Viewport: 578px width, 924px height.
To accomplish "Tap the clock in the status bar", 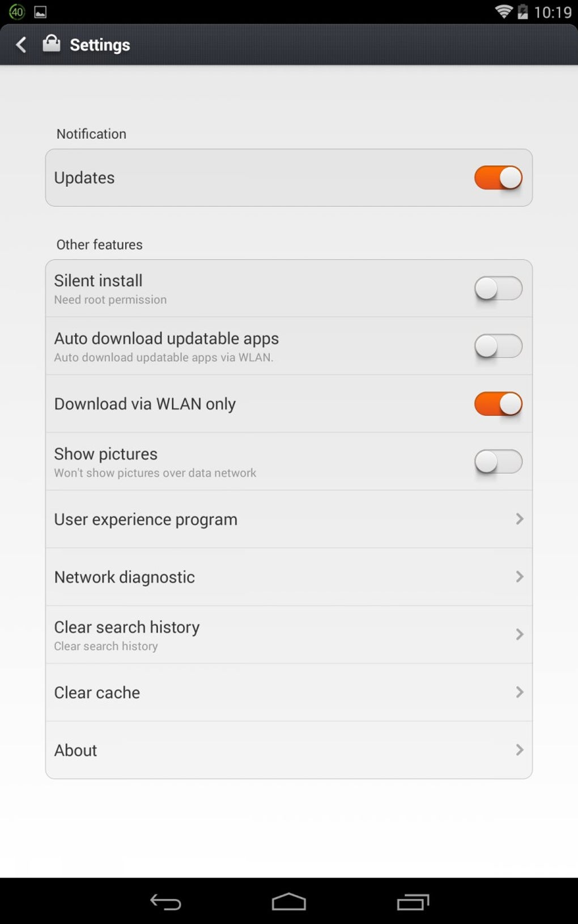I will point(552,12).
